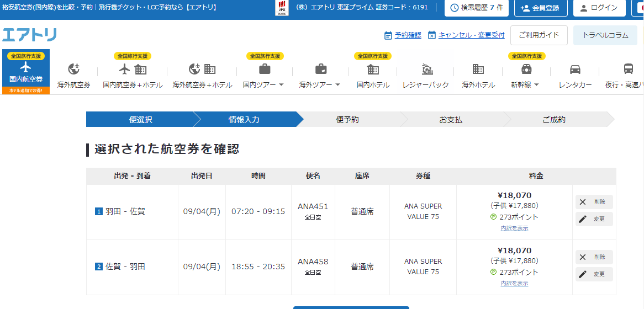
Task: Click the cancel icon beside キャンセル・変更受付
Action: [432, 35]
